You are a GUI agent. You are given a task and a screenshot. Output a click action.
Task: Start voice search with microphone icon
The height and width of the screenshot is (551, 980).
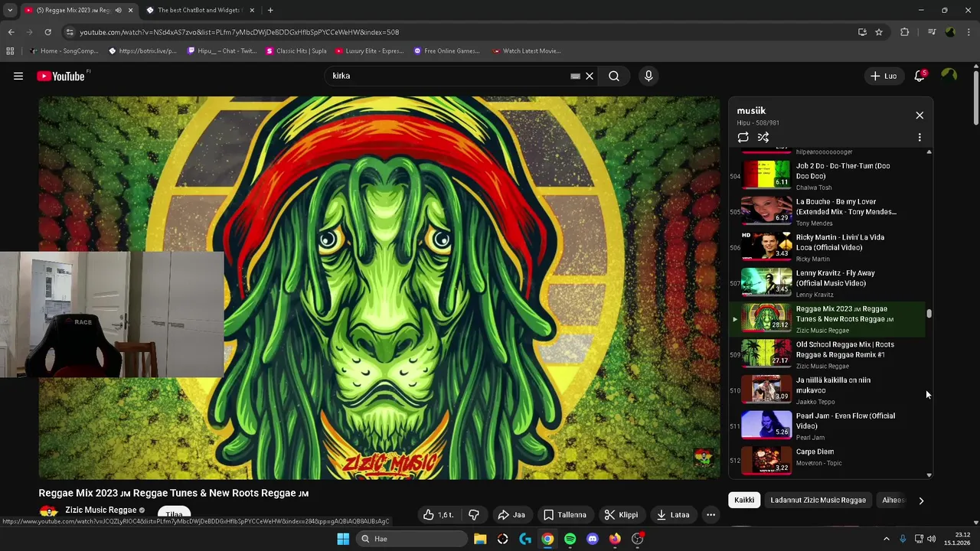648,76
